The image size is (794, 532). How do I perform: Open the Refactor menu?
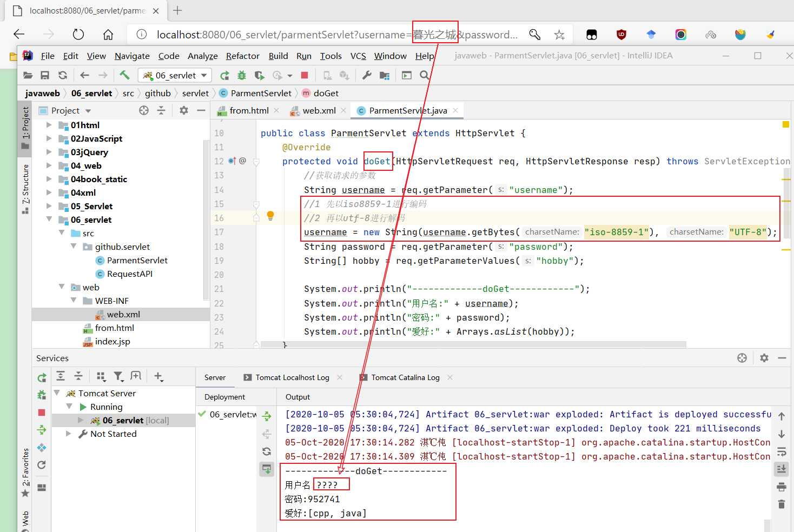click(x=242, y=56)
